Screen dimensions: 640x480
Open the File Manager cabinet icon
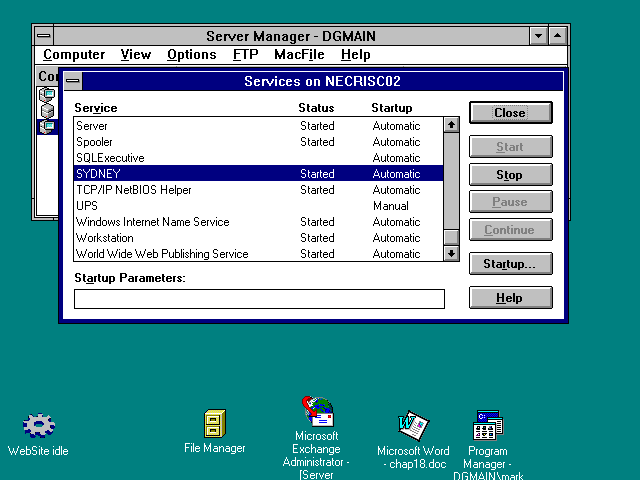pyautogui.click(x=215, y=423)
